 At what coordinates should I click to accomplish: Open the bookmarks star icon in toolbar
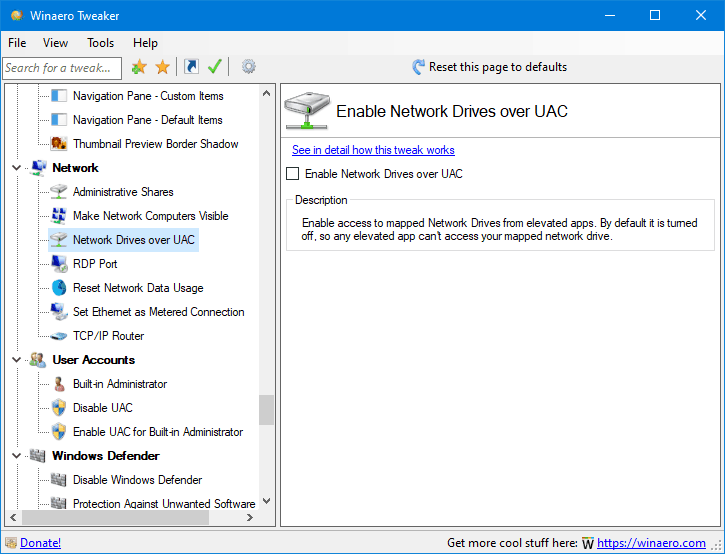point(163,67)
